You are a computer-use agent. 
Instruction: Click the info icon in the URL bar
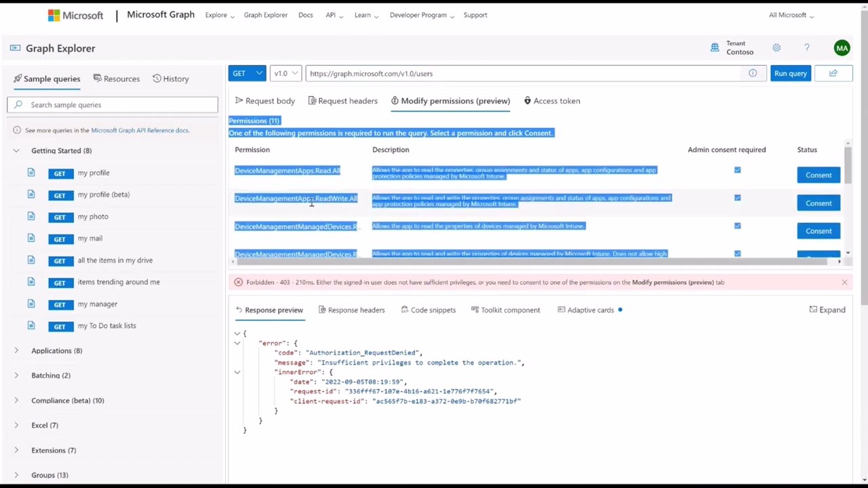coord(753,73)
